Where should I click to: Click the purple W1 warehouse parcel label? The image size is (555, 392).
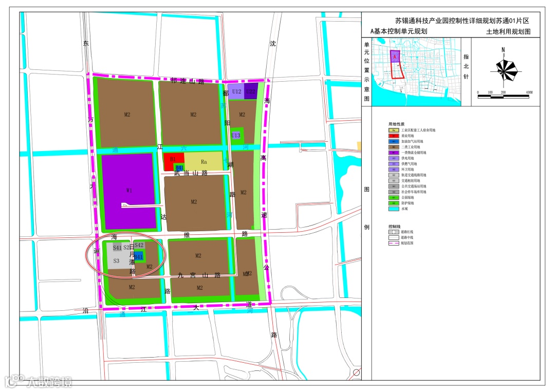129,191
